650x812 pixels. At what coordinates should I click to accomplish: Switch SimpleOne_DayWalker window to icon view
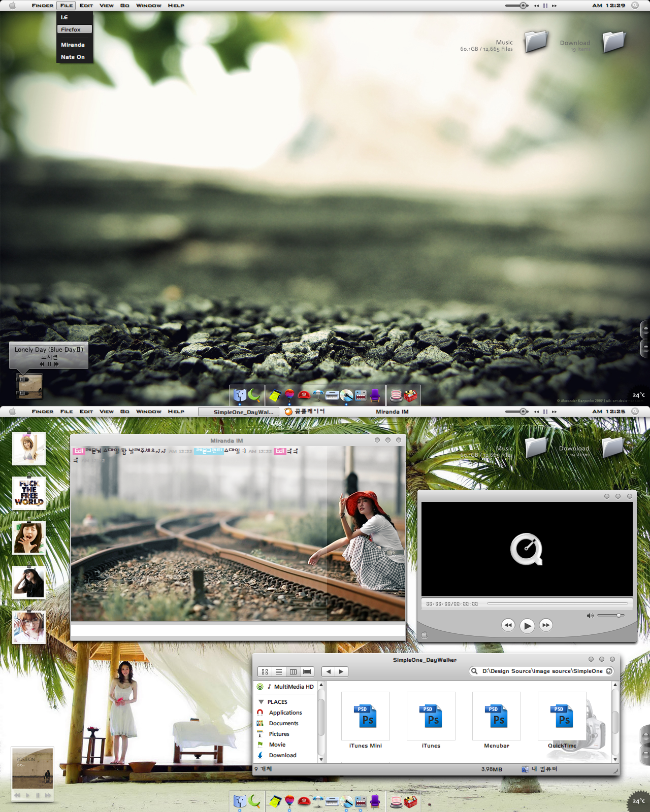[265, 671]
